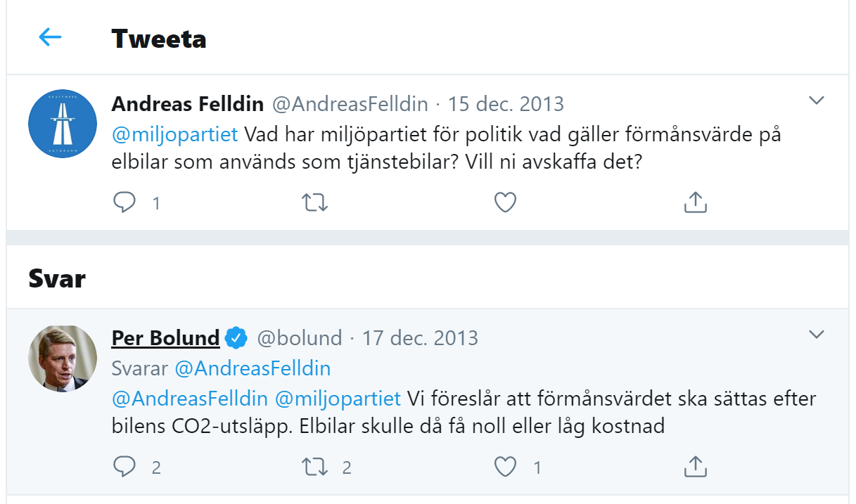
Task: Reply to Andreas Felldin's tweet
Action: (x=124, y=203)
